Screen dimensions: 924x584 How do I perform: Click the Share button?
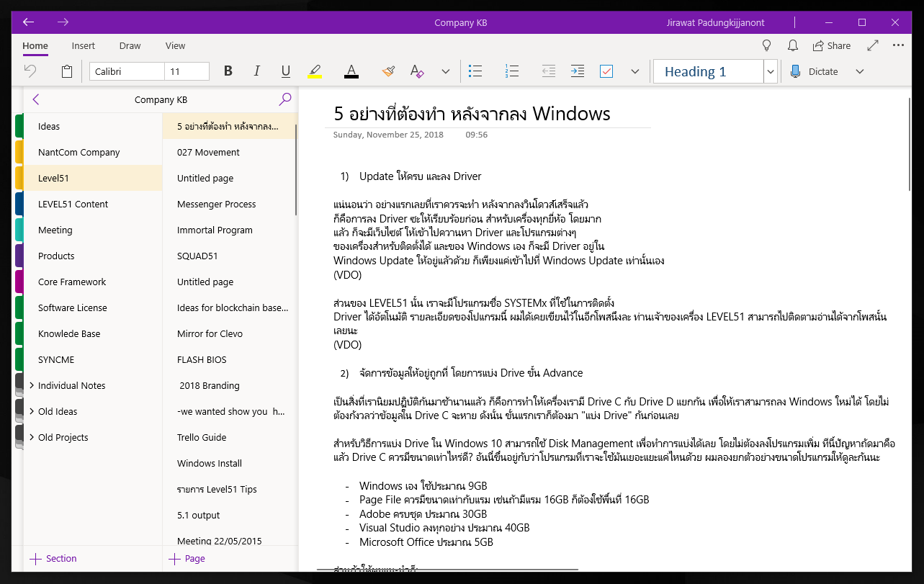831,45
